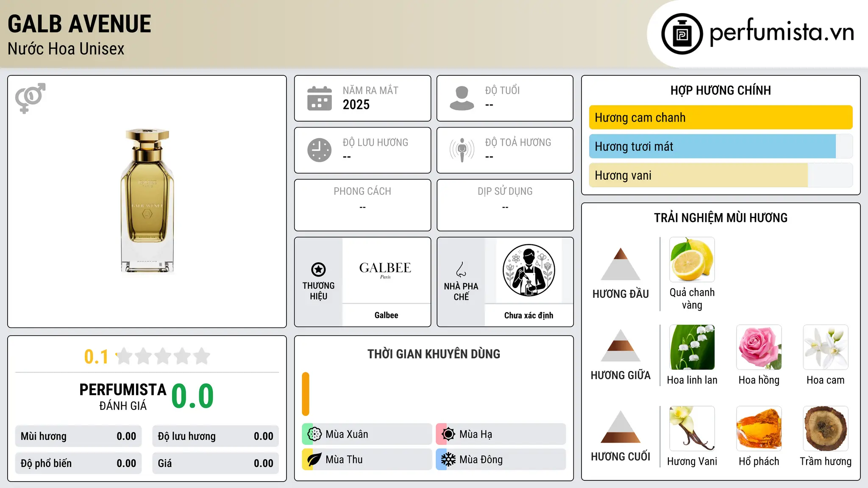Image resolution: width=868 pixels, height=488 pixels.
Task: Click the Hương đầu pyramid icon
Action: [621, 264]
